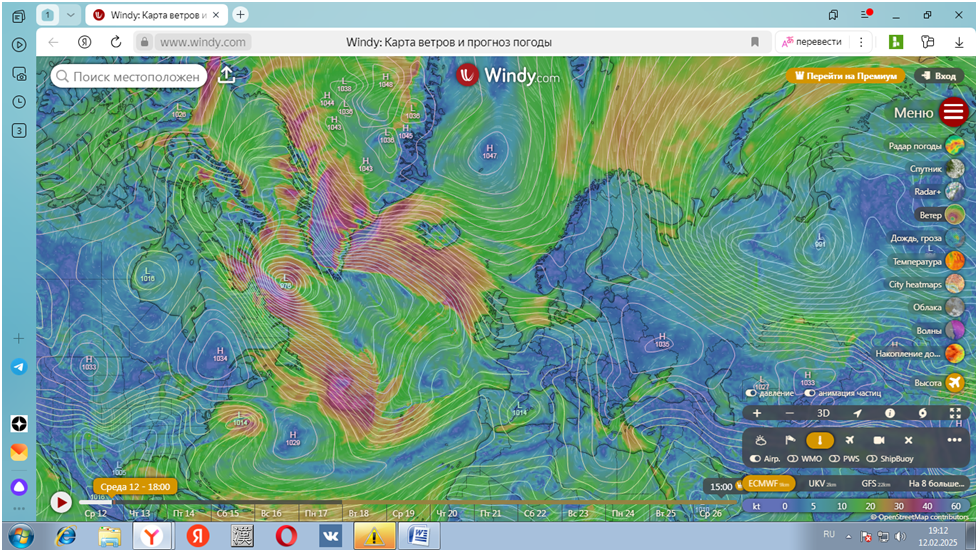Select the Радар погоды layer icon

955,145
